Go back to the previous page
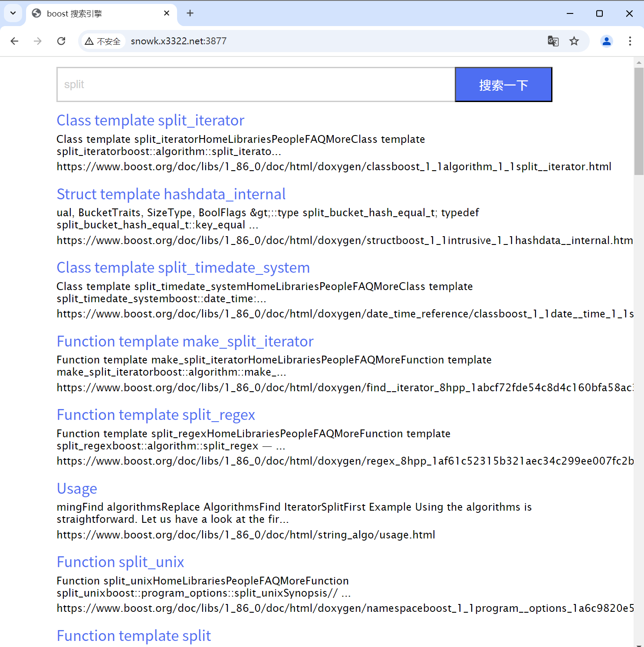 coord(14,41)
